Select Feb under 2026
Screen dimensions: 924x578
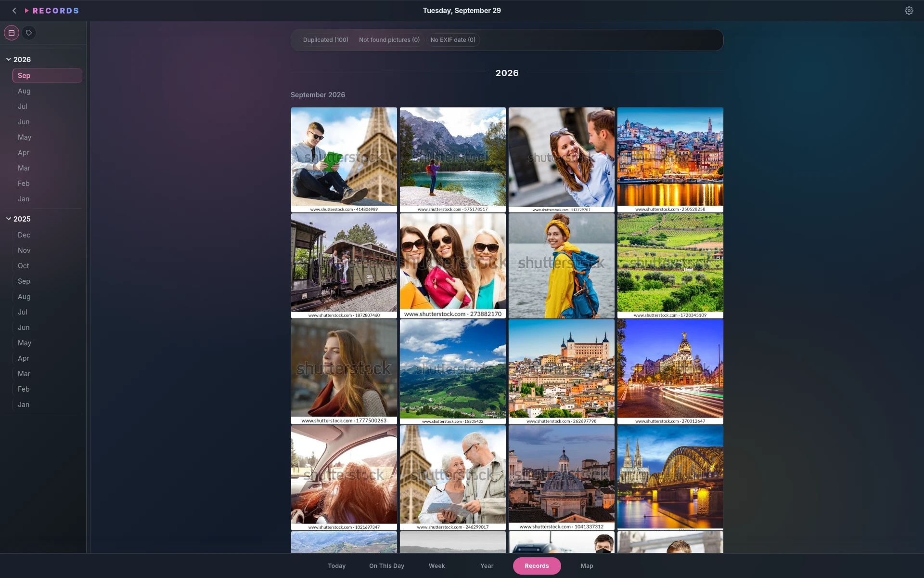(47, 184)
